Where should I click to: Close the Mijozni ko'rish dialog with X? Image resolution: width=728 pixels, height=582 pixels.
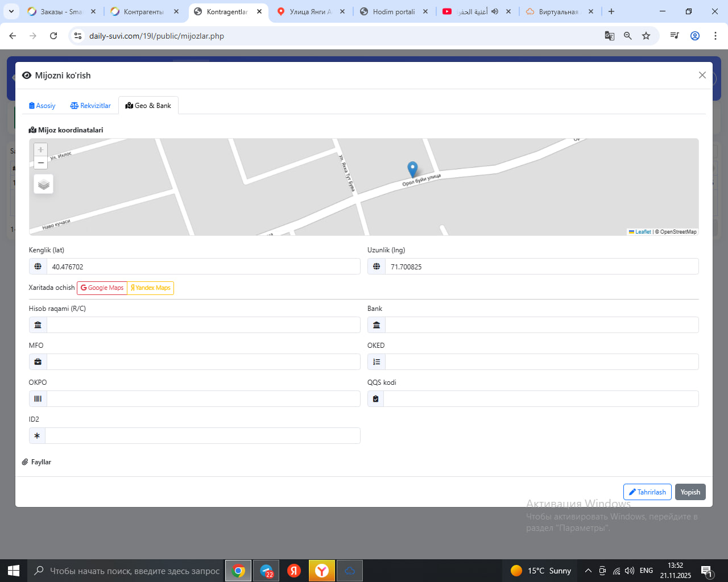[702, 76]
